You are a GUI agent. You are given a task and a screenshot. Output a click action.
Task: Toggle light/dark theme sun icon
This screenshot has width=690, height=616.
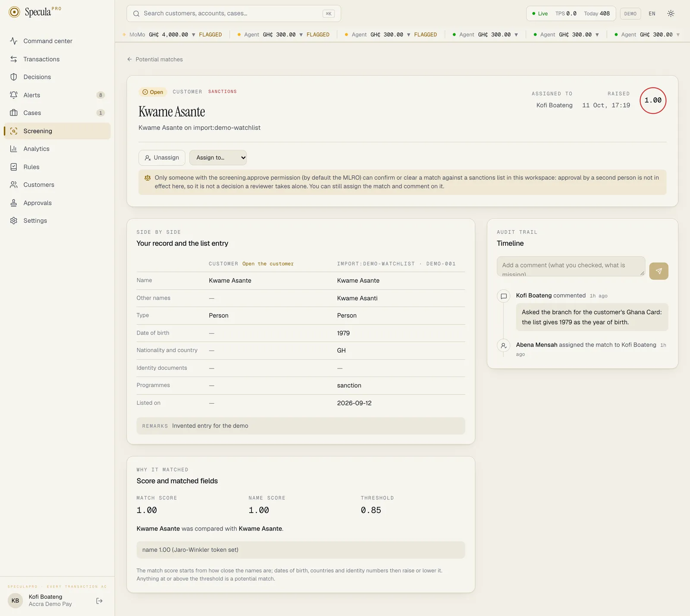pos(671,13)
